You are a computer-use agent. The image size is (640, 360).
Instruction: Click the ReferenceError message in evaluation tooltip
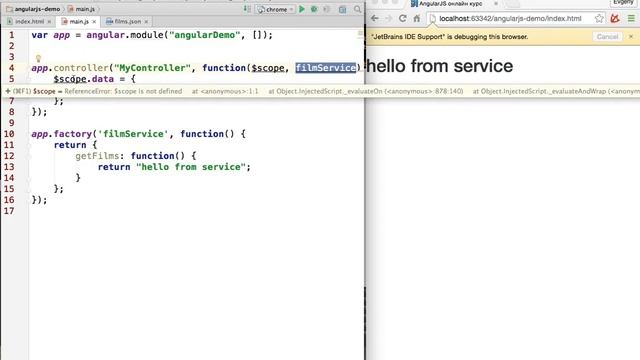(x=123, y=91)
